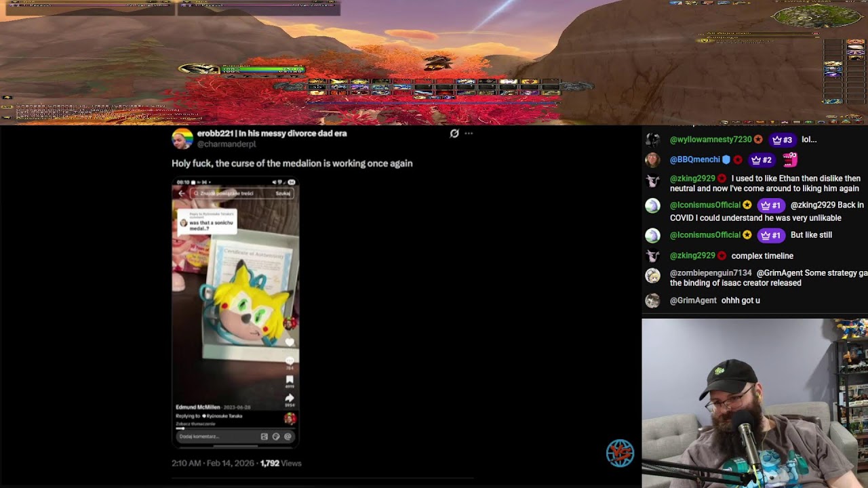Click the pink monster emote from BBQmenchi
This screenshot has height=488, width=868.
pos(790,160)
